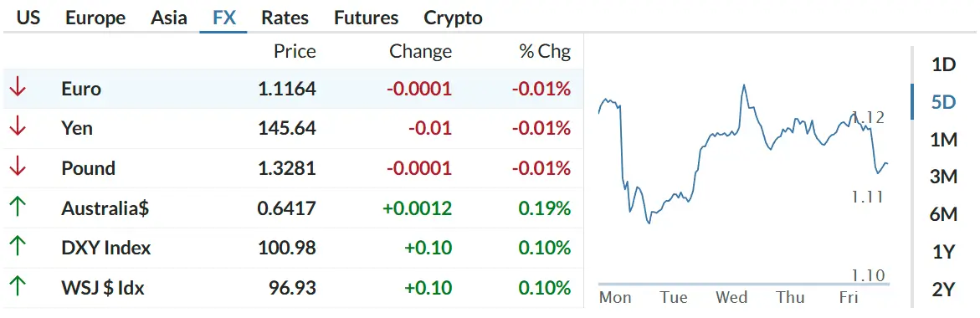Screen dimensions: 980x318
Task: Open the Europe tab
Action: [x=95, y=18]
